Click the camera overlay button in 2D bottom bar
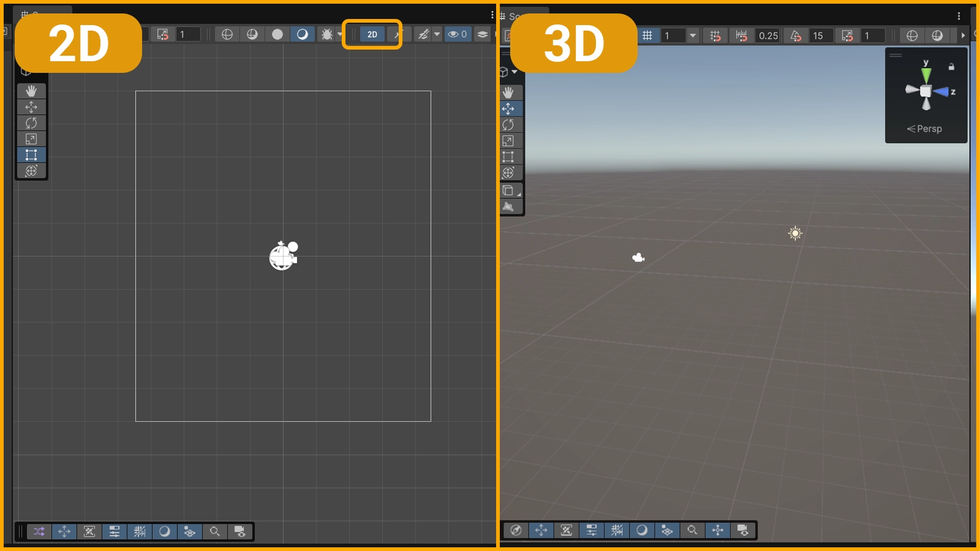This screenshot has height=551, width=980. coord(240,531)
